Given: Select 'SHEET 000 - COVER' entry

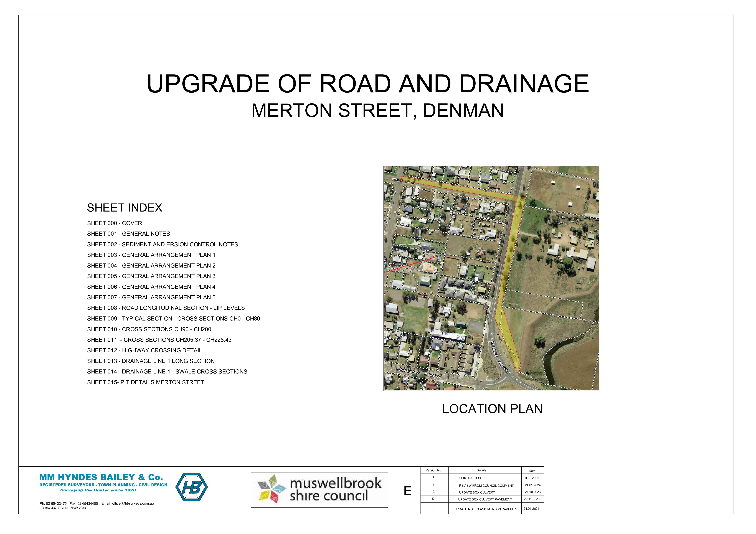Looking at the screenshot, I should tap(115, 223).
